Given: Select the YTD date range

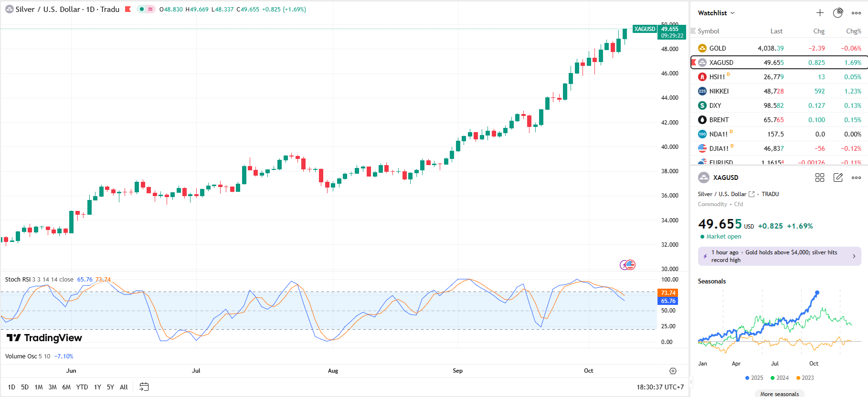Looking at the screenshot, I should pyautogui.click(x=82, y=387).
